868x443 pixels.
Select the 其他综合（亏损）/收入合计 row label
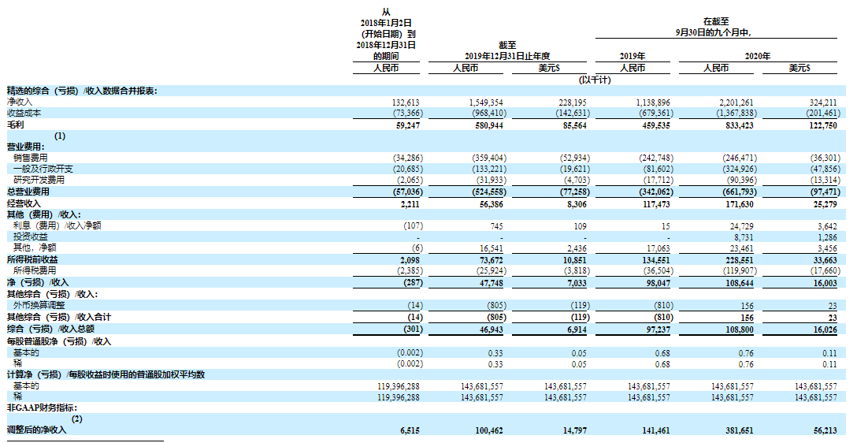point(58,317)
